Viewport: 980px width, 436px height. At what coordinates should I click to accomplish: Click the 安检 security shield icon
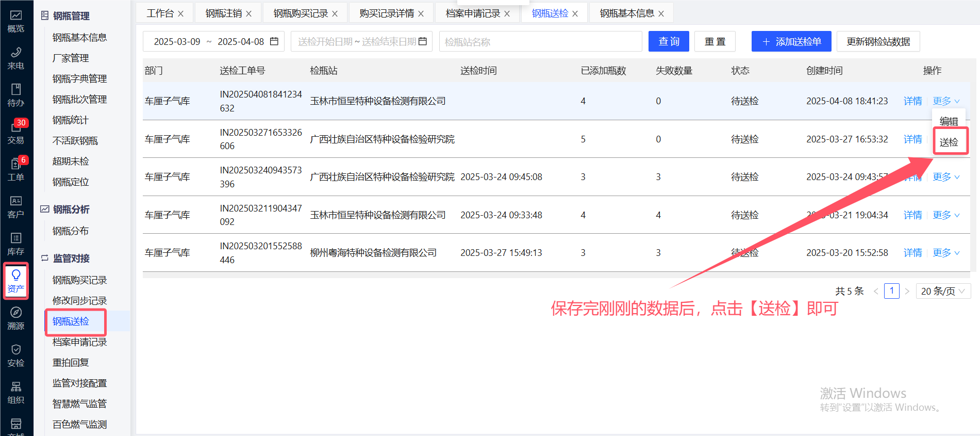coord(16,356)
